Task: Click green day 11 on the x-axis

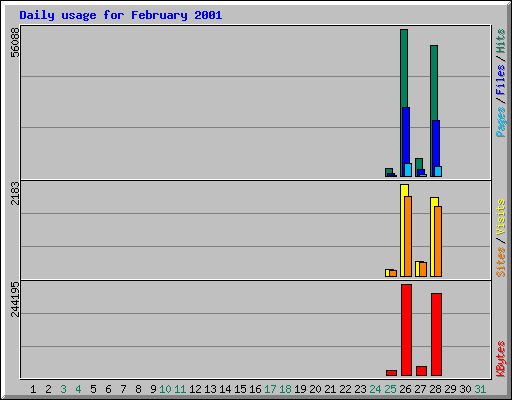Action: (180, 389)
